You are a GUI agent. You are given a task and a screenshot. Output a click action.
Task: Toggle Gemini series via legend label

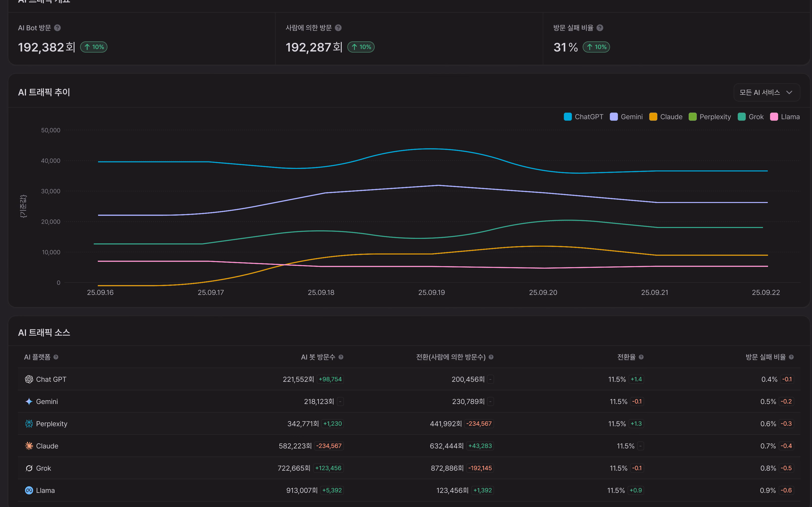[632, 117]
